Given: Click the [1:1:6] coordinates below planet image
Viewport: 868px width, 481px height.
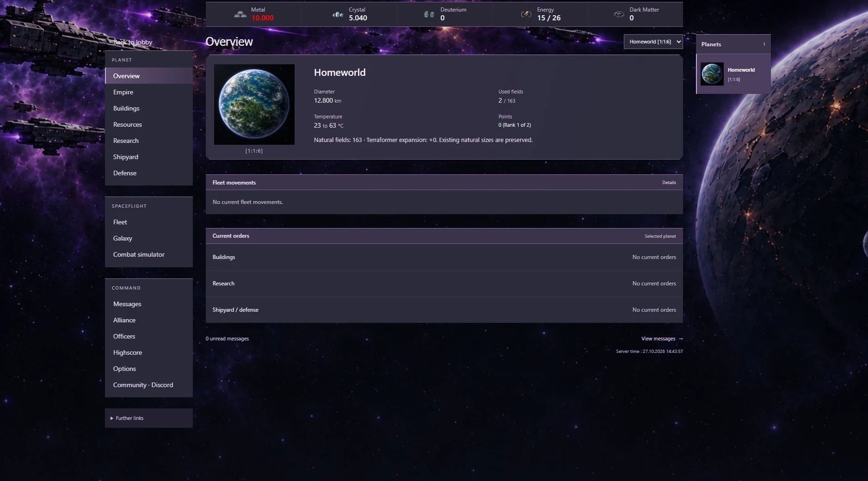Looking at the screenshot, I should (254, 151).
